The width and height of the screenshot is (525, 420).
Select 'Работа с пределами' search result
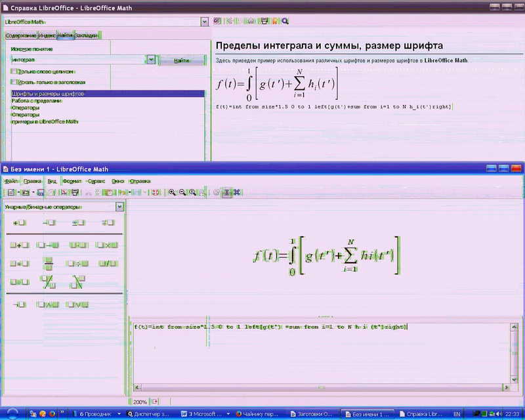[37, 101]
